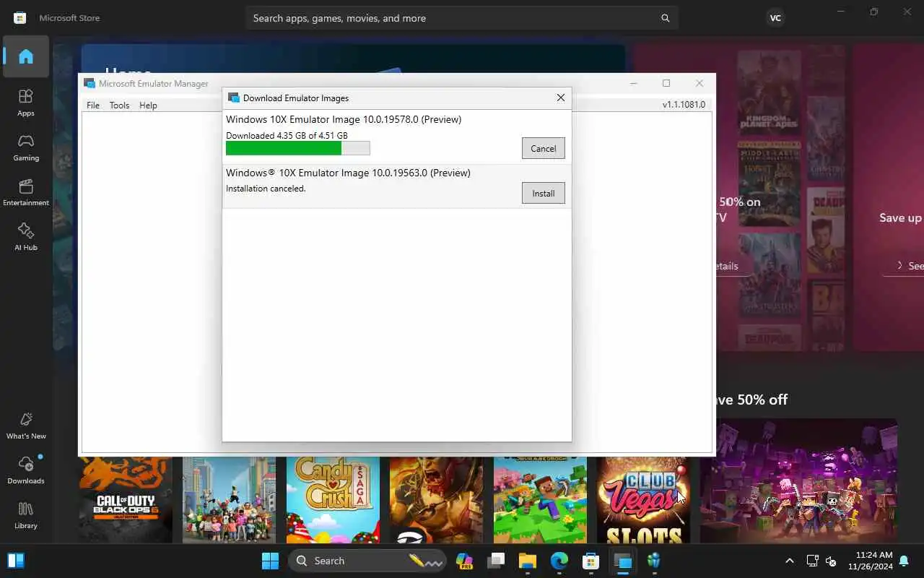
Task: Open Apps section in Microsoft Store
Action: tap(26, 103)
